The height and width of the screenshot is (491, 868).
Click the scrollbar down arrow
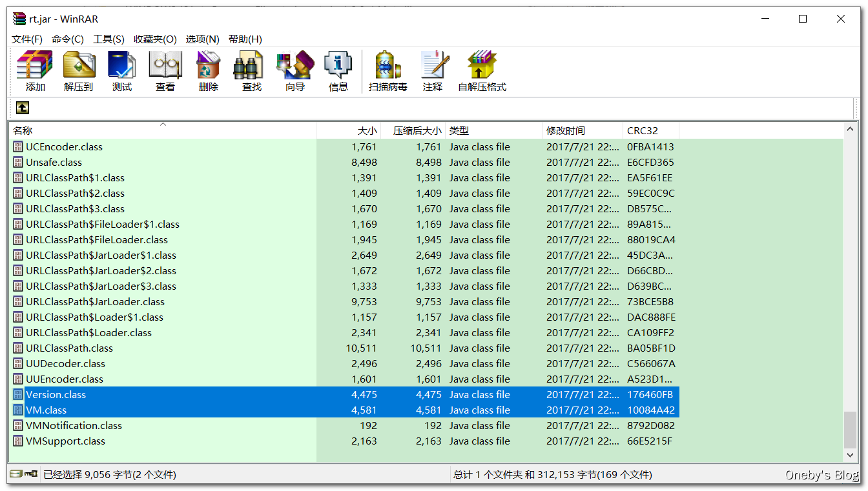point(851,455)
